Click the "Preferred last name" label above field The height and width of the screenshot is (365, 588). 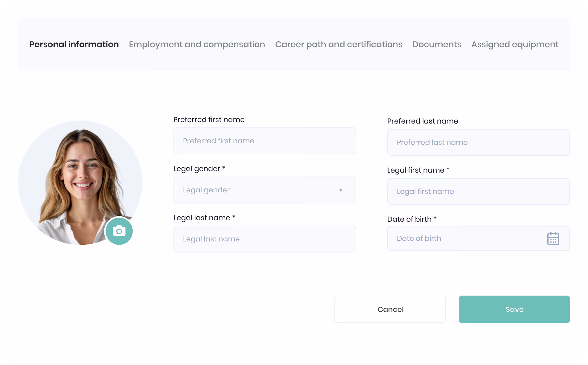423,121
